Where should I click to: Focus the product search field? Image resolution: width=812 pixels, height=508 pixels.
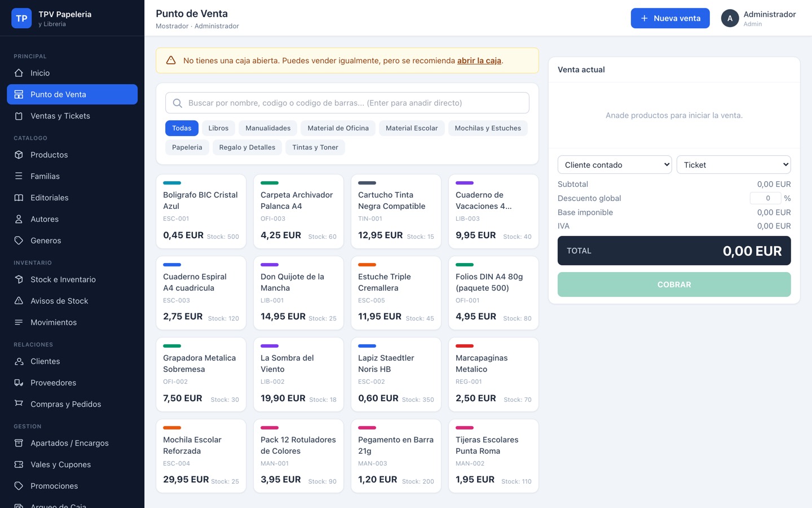tap(347, 103)
